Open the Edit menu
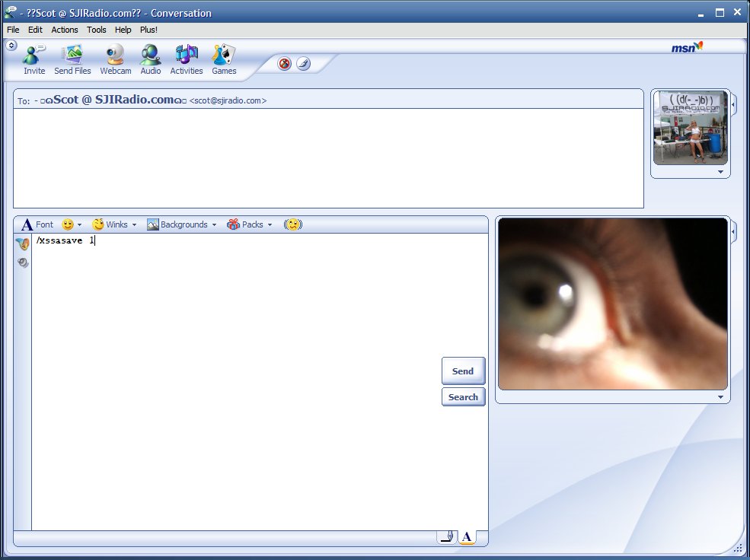Viewport: 750px width, 560px height. pos(35,30)
